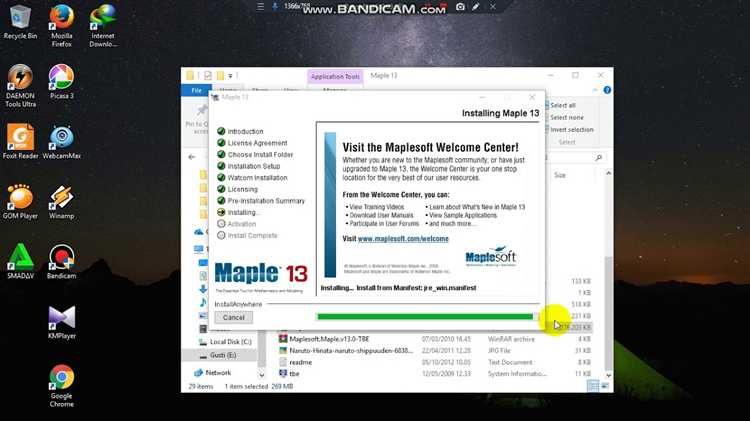Open Google Chrome desktop shortcut
750x421 pixels.
[x=61, y=386]
